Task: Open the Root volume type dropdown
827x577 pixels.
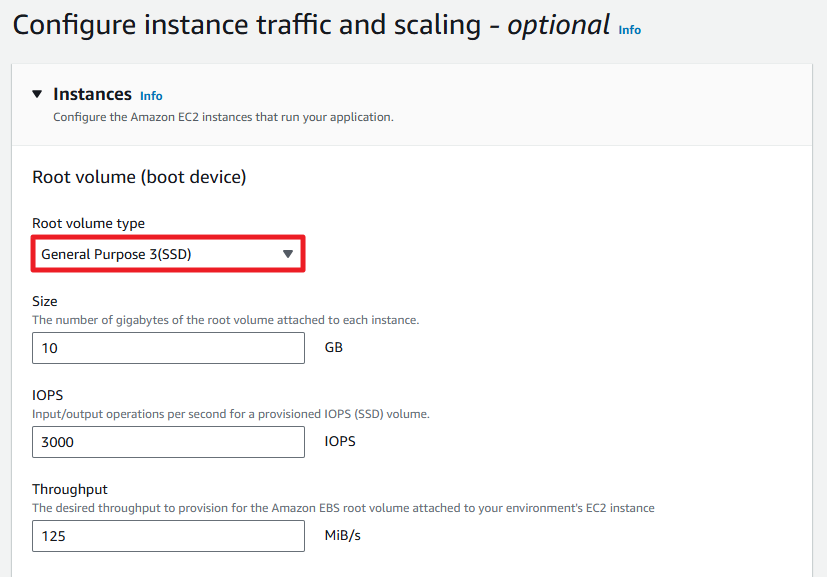Action: click(168, 254)
